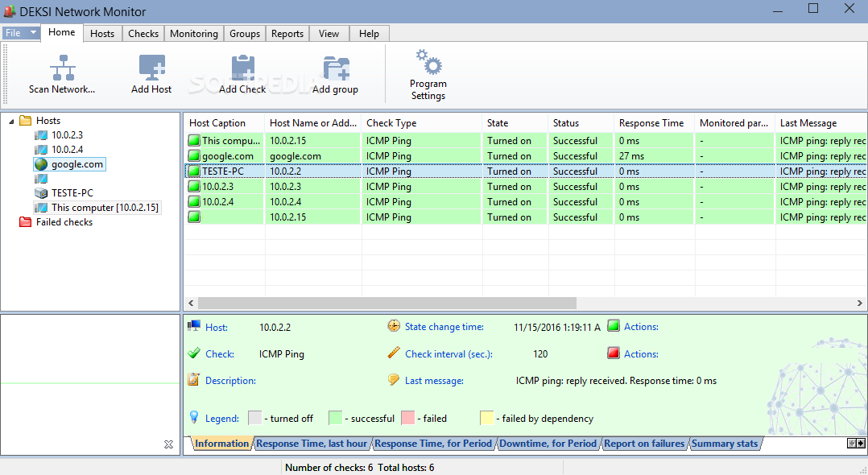868x475 pixels.
Task: Open Report on failures tab
Action: [644, 444]
